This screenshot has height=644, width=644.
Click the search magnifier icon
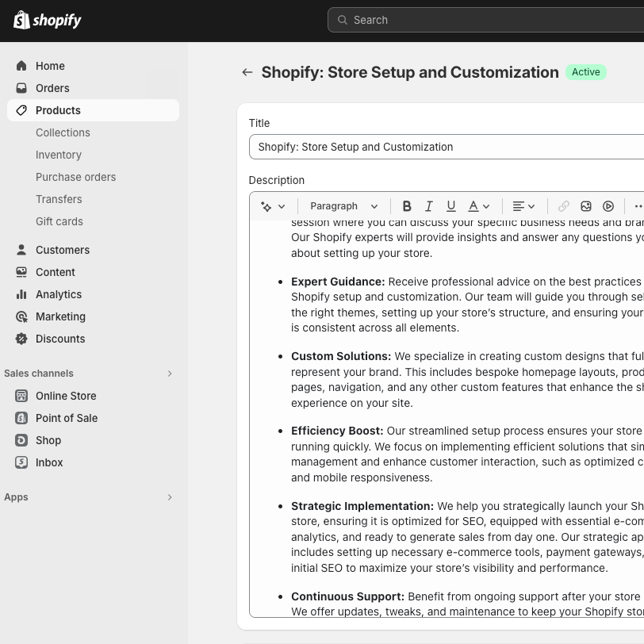[342, 20]
